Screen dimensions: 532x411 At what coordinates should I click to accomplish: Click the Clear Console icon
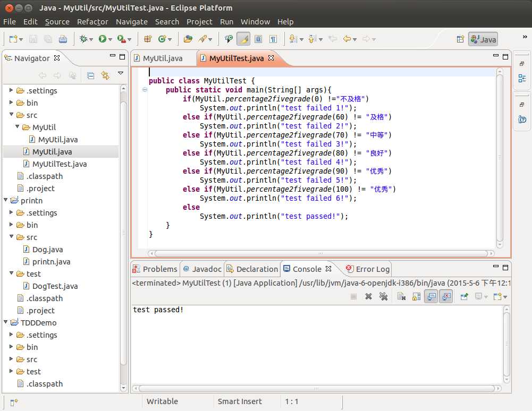[x=401, y=297]
